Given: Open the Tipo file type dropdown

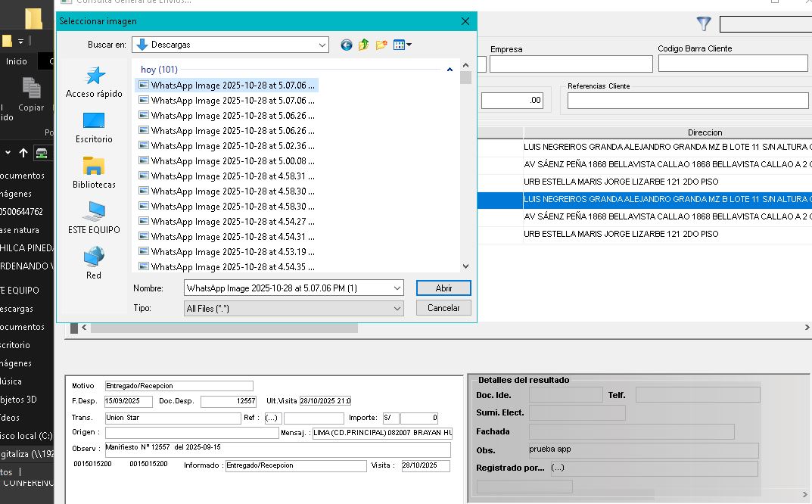Looking at the screenshot, I should 397,309.
